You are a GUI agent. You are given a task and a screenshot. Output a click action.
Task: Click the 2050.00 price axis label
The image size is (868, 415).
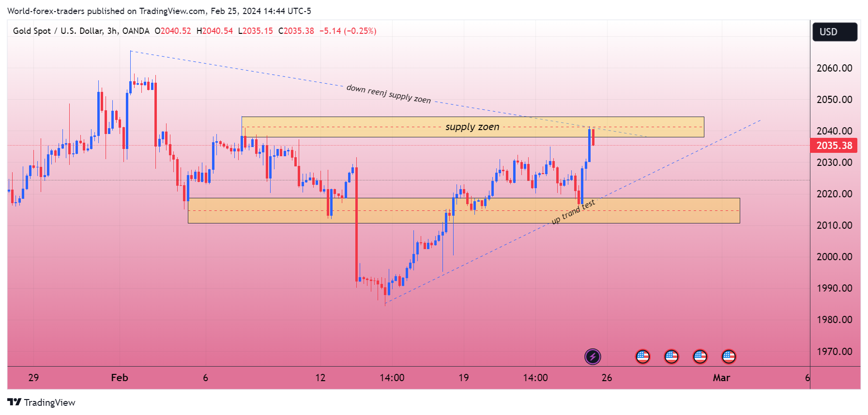(x=834, y=100)
